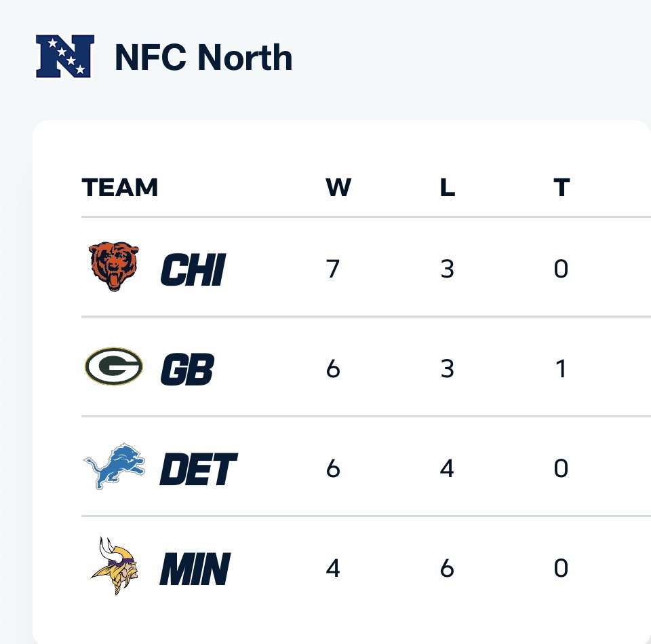Viewport: 651px width, 644px height.
Task: Sort standings by W column header
Action: coord(338,187)
